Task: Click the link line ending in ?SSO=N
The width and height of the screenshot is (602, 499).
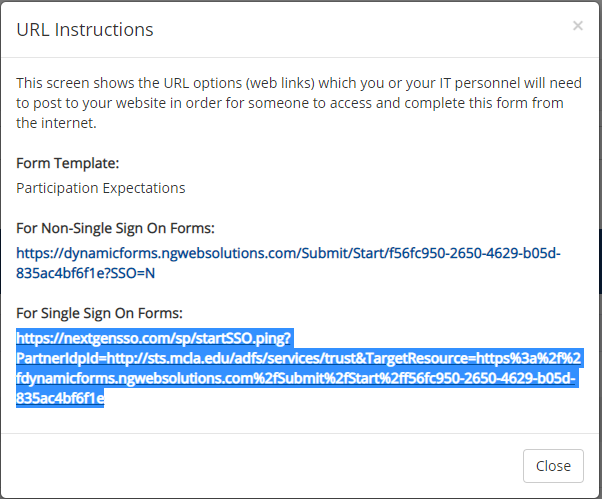Action: click(x=85, y=273)
